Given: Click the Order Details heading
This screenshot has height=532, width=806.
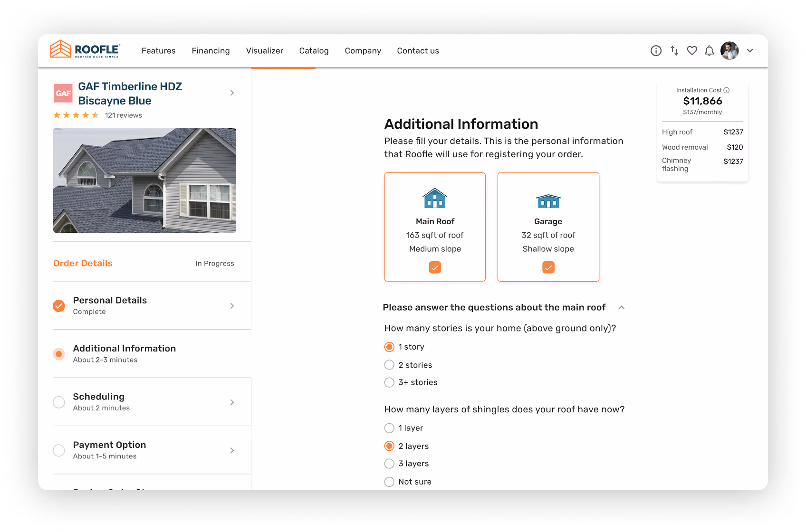Looking at the screenshot, I should 83,263.
